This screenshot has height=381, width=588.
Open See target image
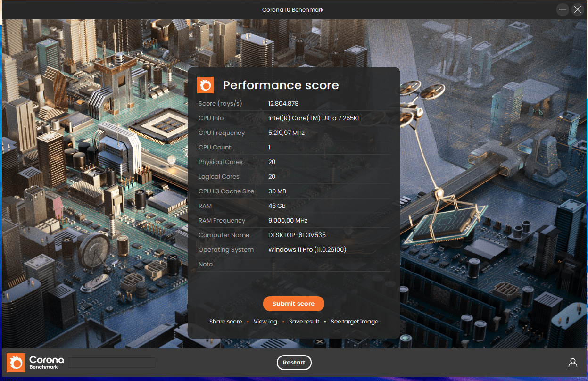[x=354, y=321]
